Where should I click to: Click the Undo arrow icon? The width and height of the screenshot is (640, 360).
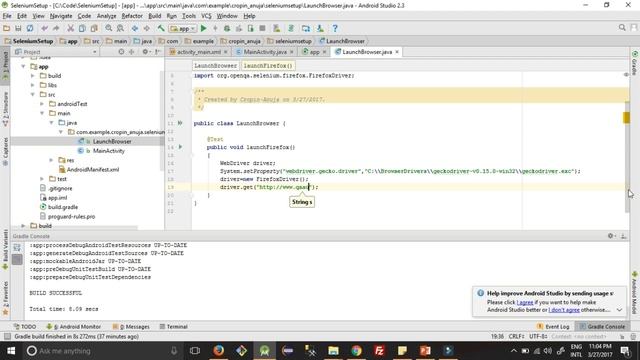point(44,28)
